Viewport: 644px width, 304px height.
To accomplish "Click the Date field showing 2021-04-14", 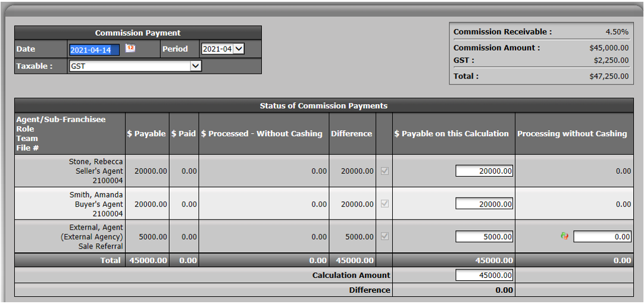I will [95, 49].
